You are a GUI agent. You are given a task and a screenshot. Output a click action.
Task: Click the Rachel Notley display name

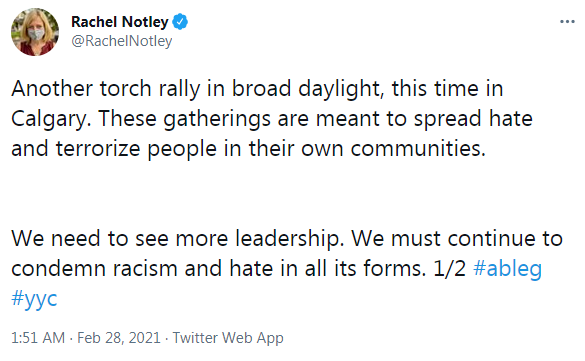pyautogui.click(x=120, y=22)
